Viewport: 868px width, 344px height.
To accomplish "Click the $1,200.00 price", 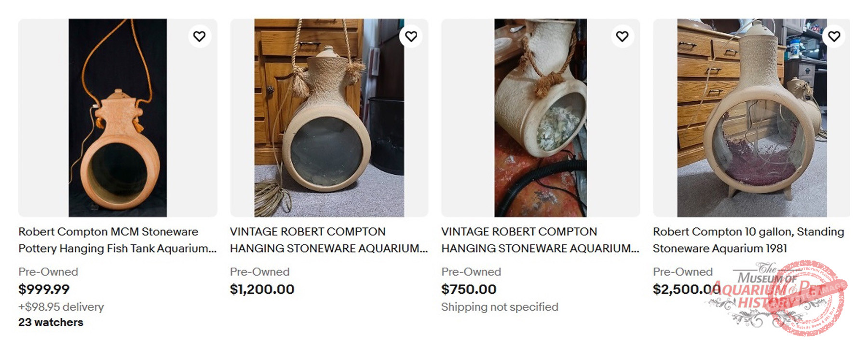I will click(262, 289).
